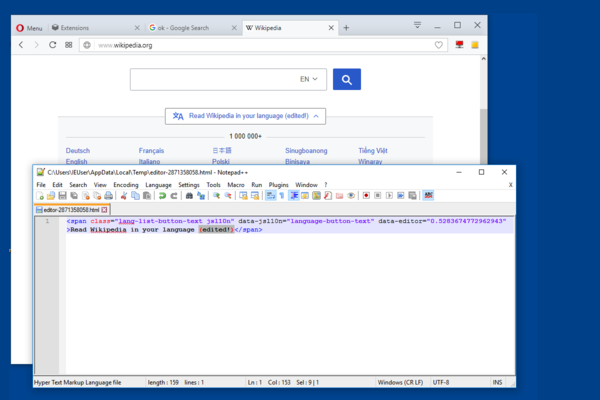Click the Zoom In icon in Notepad++
Screen dimensions: 600x400
[x=216, y=196]
